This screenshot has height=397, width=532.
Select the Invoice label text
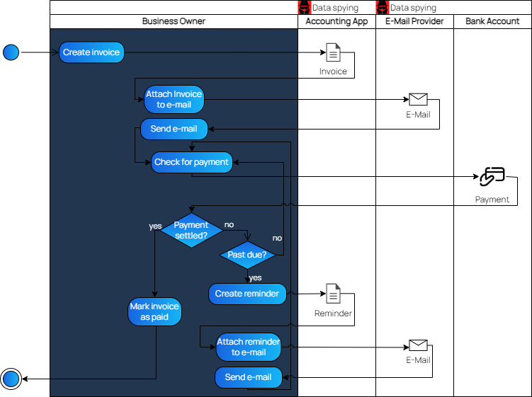click(x=333, y=71)
